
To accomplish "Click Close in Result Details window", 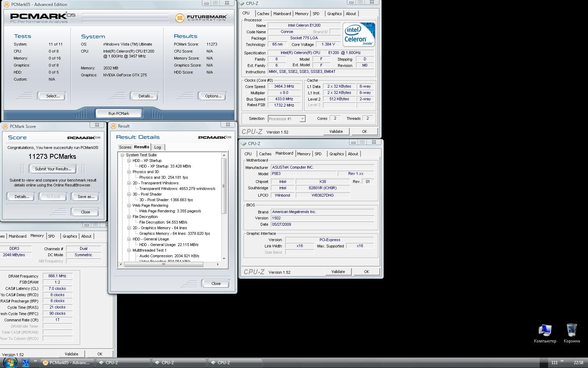I will (x=216, y=284).
